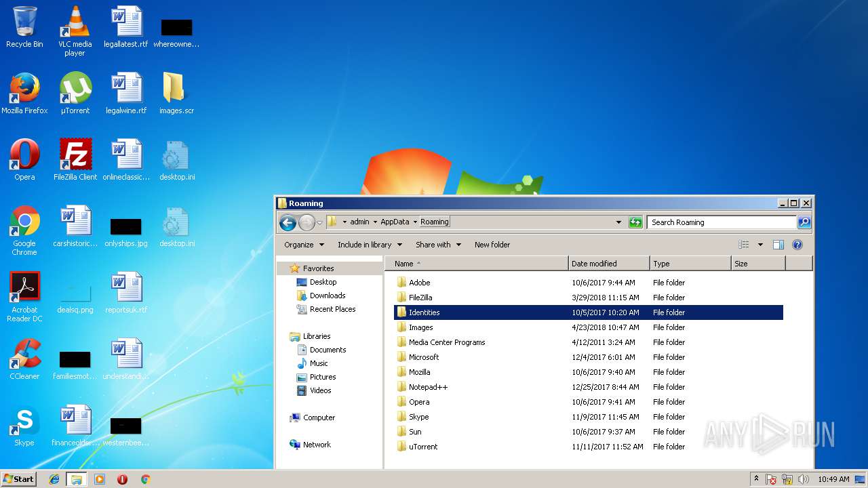This screenshot has width=868, height=488.
Task: Open Include in library menu
Action: [370, 245]
